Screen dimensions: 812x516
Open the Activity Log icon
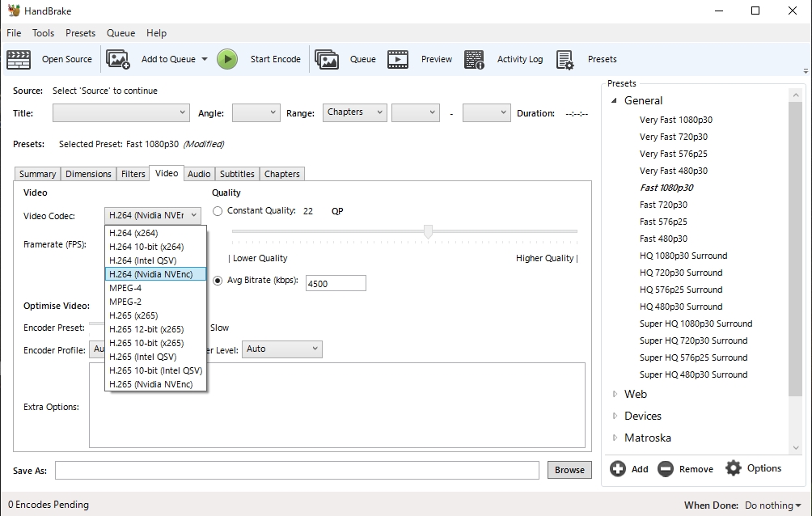tap(475, 59)
